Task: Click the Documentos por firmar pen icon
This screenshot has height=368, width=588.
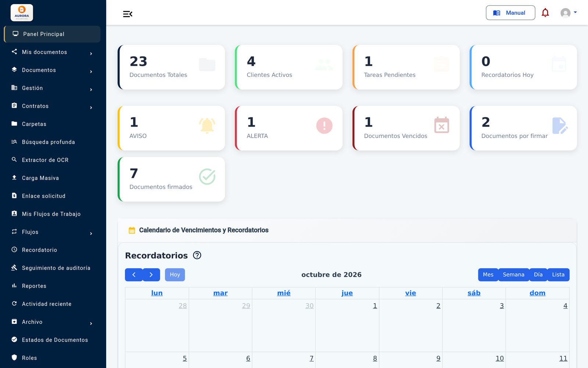Action: (x=560, y=125)
